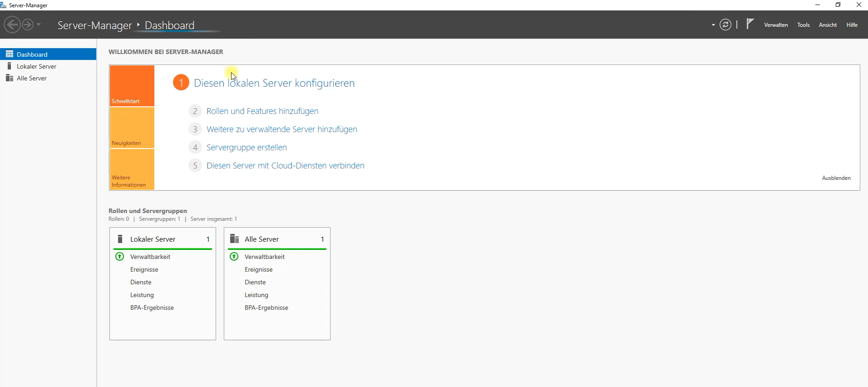
Task: Select Lokaler Server in the left navigation
Action: 48,66
